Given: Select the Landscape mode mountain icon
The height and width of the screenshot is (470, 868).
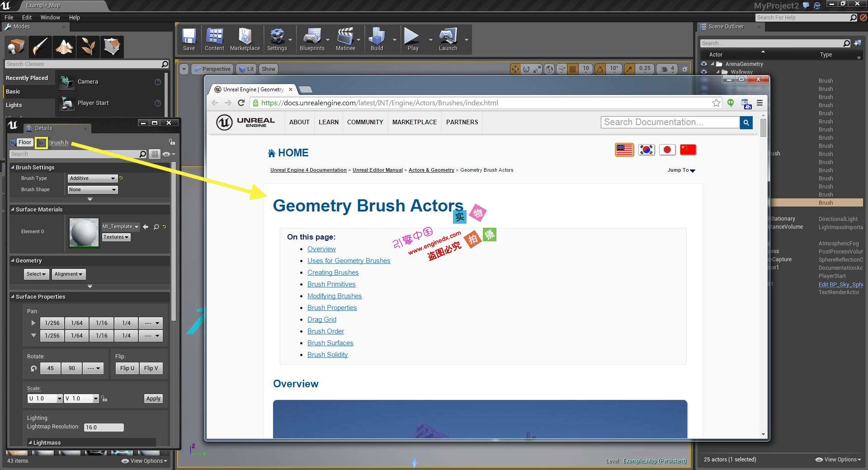Looking at the screenshot, I should point(64,47).
